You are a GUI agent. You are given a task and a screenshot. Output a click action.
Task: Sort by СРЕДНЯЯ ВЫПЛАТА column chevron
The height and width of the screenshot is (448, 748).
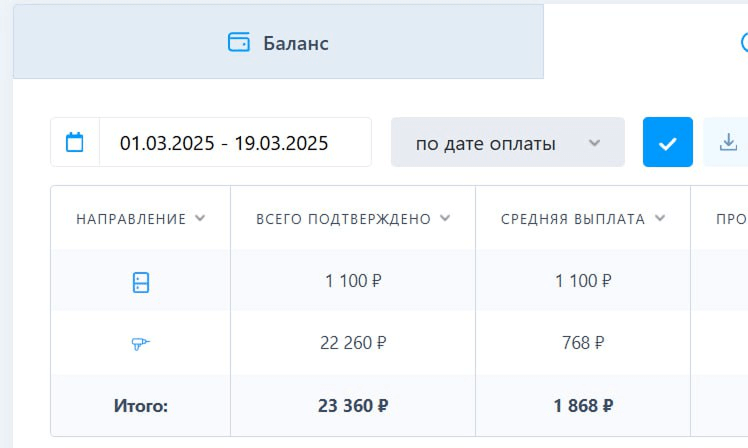pyautogui.click(x=660, y=218)
